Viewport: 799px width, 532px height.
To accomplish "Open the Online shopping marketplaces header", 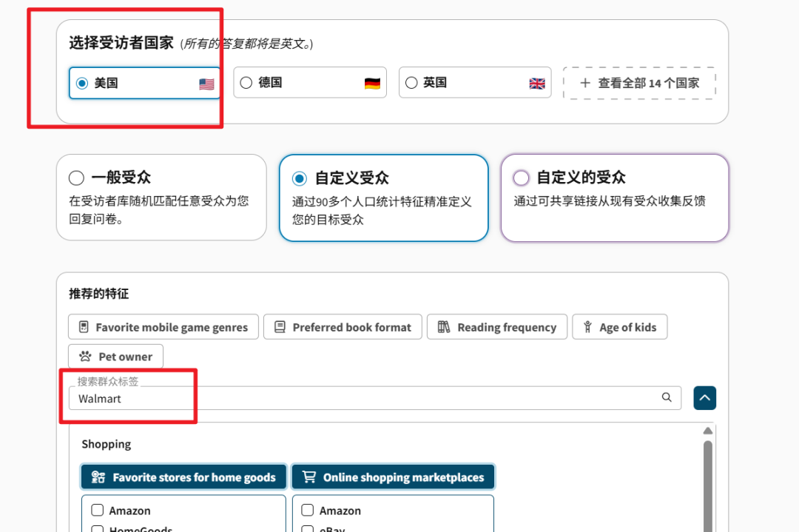I will tap(393, 477).
